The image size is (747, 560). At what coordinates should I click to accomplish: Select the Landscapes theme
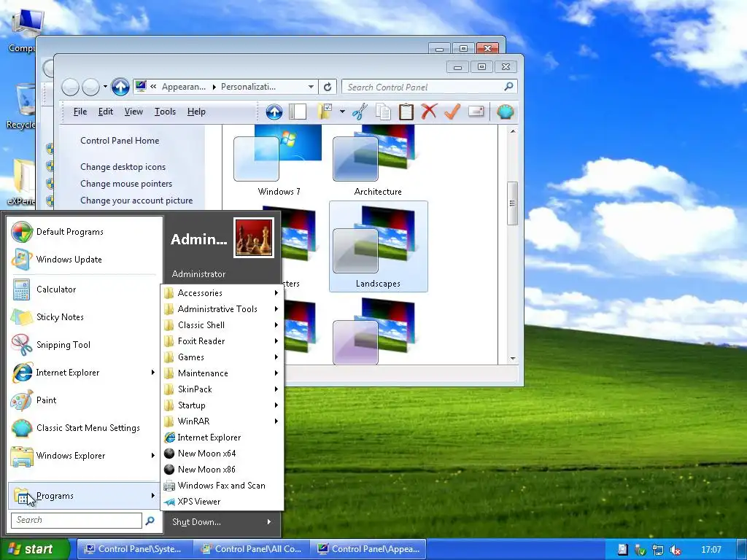[x=379, y=246]
